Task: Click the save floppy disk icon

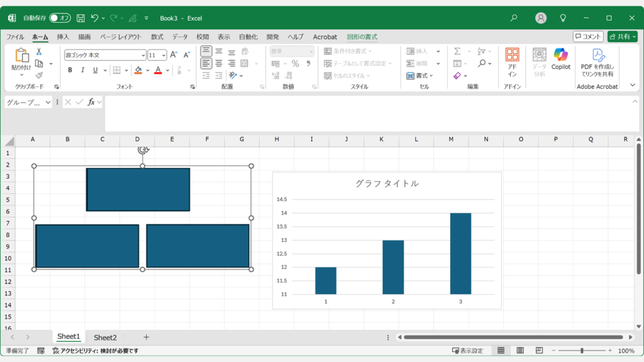Action: coord(80,18)
